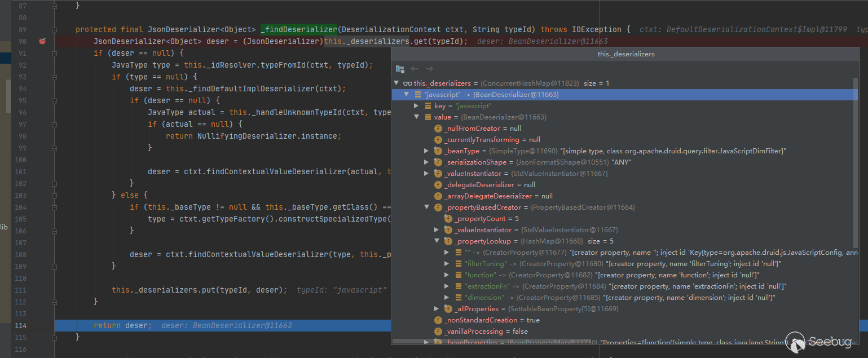Click the field icon beside _nonStandardCreation
This screenshot has width=868, height=358.
[x=438, y=320]
